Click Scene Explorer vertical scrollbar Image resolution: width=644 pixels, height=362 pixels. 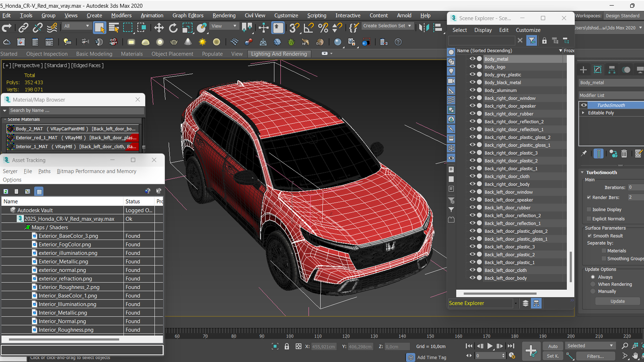pyautogui.click(x=571, y=266)
